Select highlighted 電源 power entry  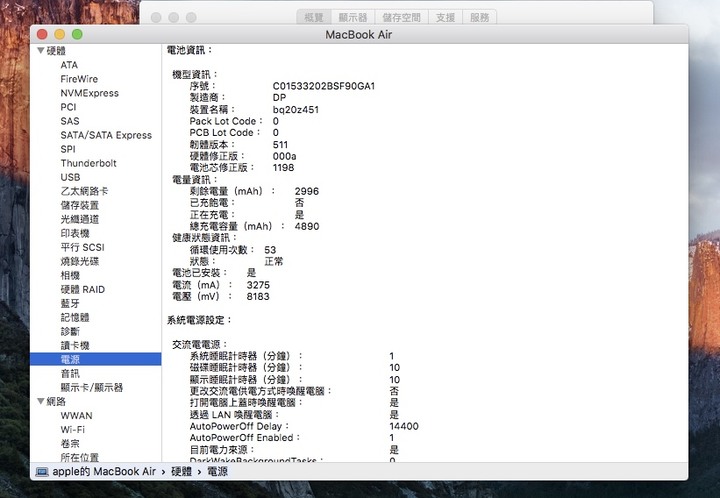pos(96,359)
